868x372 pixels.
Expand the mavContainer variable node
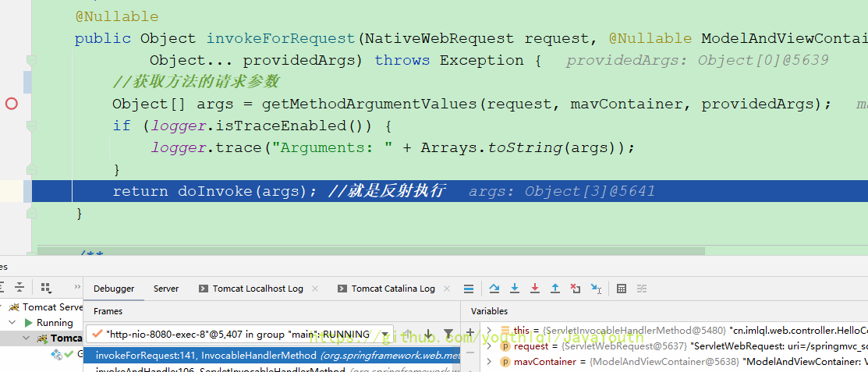489,362
